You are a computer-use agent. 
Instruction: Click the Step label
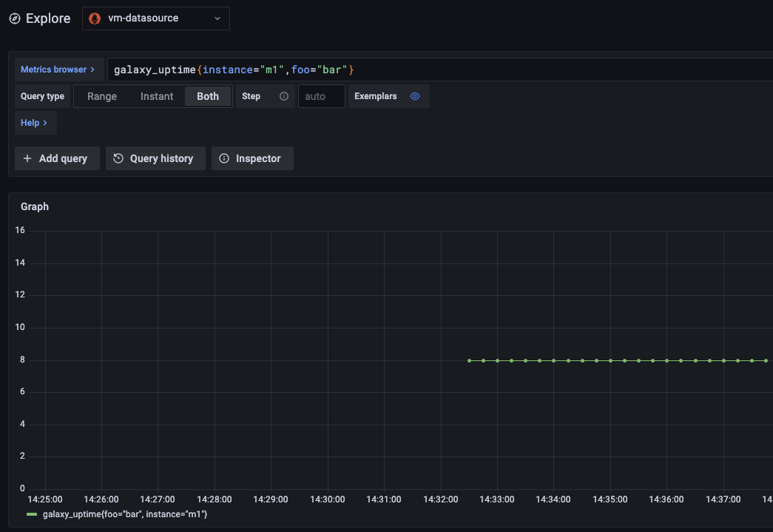(251, 96)
